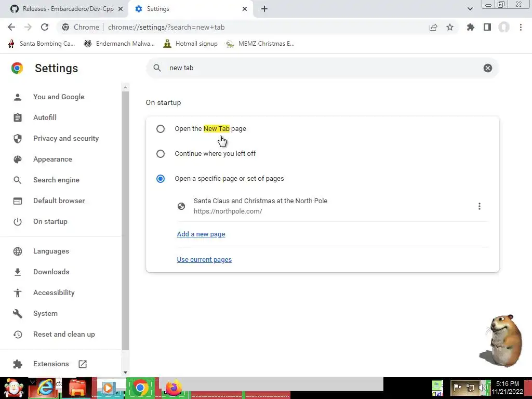Viewport: 532px width, 399px height.
Task: Click the Santa Start button on taskbar
Action: click(x=14, y=388)
